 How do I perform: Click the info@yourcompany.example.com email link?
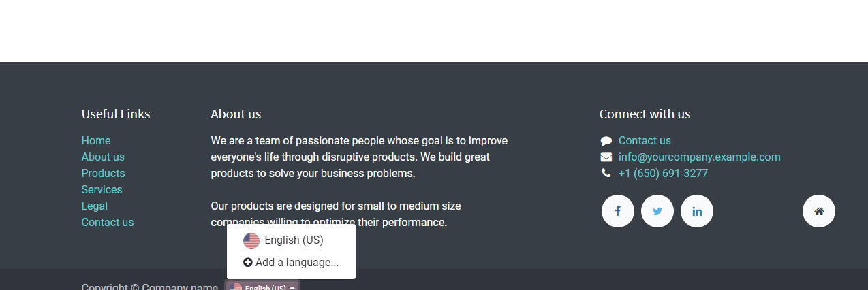pos(700,157)
